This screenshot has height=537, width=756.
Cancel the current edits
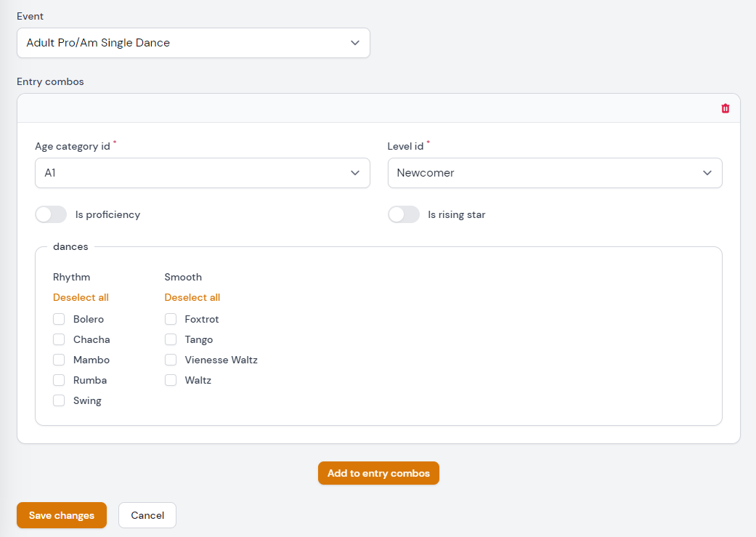pos(147,515)
